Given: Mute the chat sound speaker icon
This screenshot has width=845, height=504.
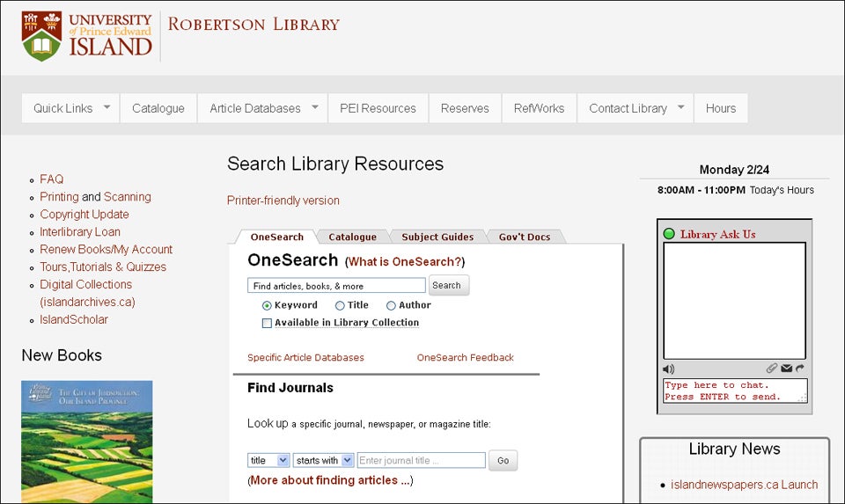Looking at the screenshot, I should coord(669,369).
